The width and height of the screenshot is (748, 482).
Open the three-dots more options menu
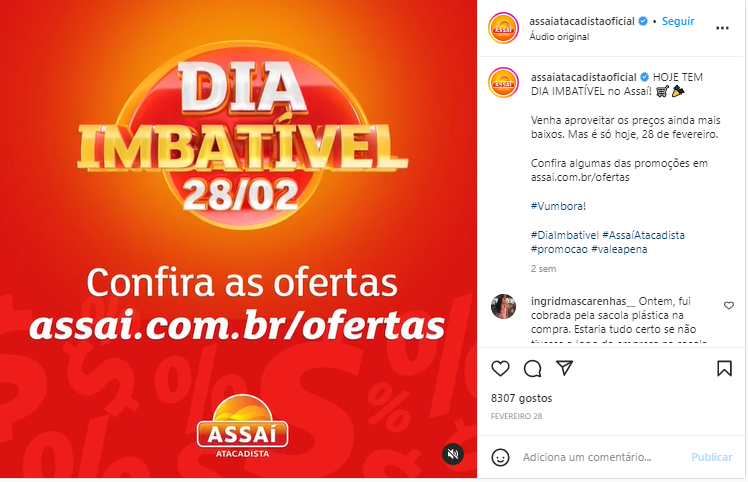tap(722, 28)
